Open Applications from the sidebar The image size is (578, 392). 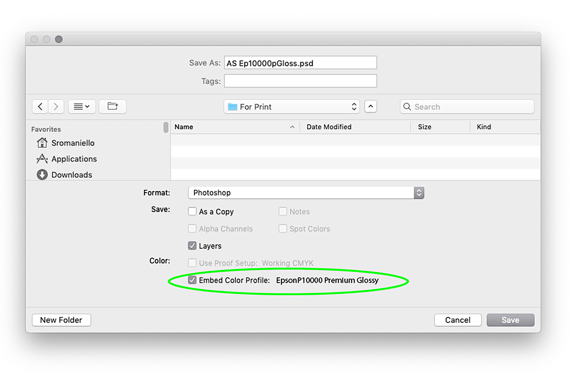coord(74,159)
